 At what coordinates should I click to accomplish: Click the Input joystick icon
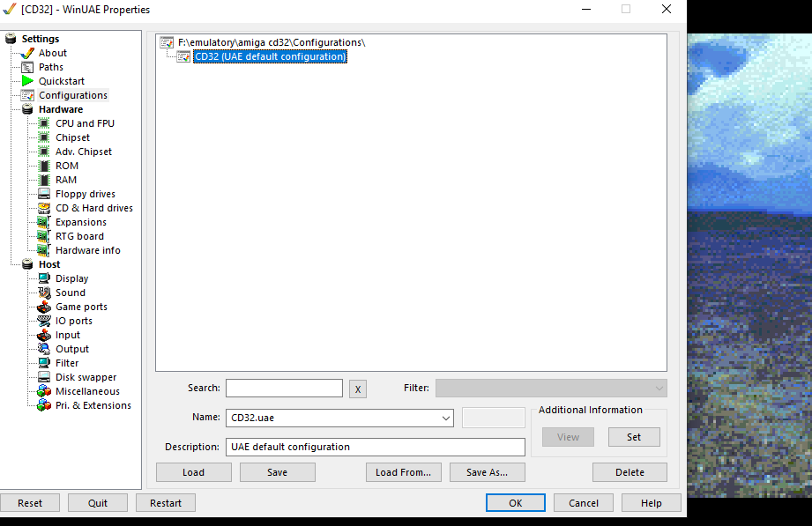tap(44, 335)
